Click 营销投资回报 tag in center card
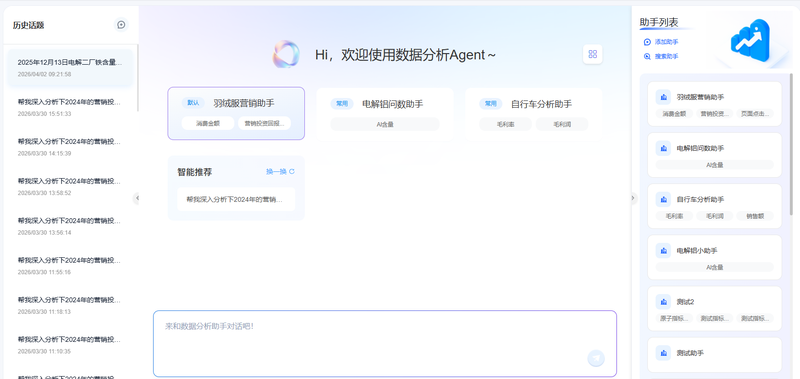The image size is (800, 379). coord(264,123)
